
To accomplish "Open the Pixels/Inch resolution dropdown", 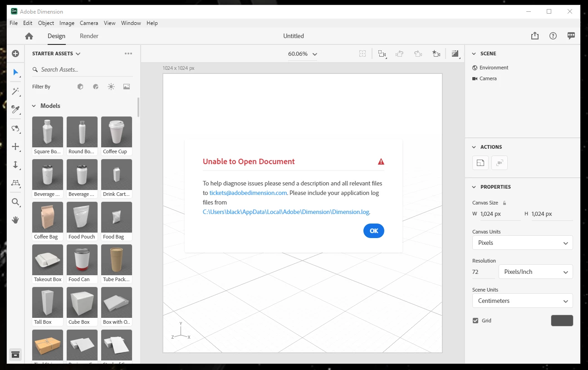I will click(536, 272).
